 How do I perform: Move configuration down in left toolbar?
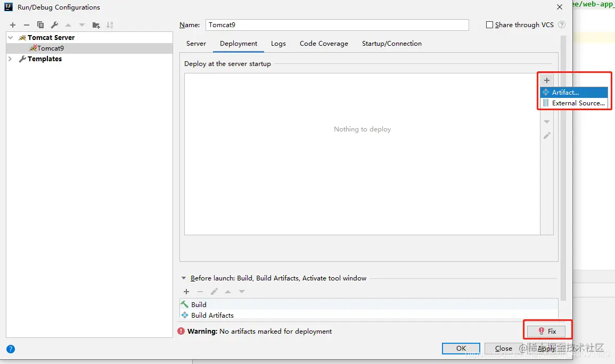click(x=81, y=25)
